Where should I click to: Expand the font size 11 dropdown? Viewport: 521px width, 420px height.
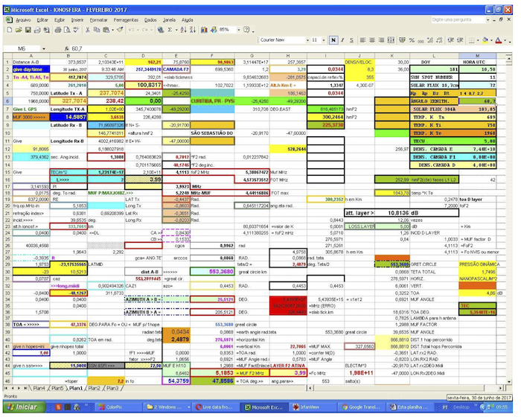pyautogui.click(x=325, y=39)
